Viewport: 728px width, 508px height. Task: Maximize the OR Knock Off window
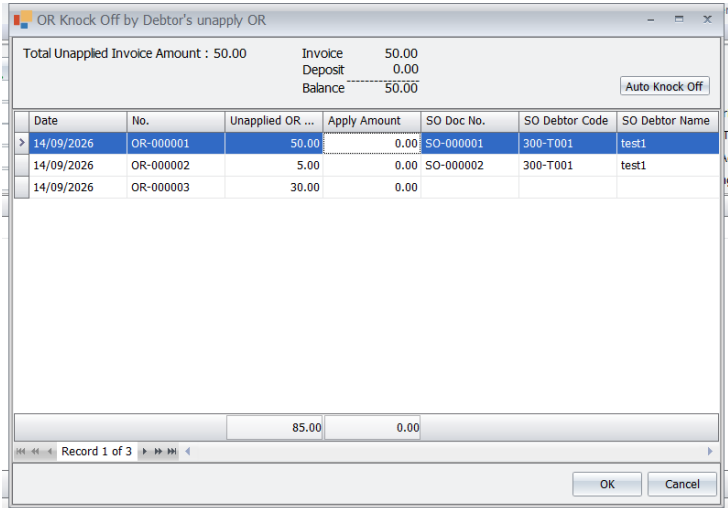(x=679, y=20)
